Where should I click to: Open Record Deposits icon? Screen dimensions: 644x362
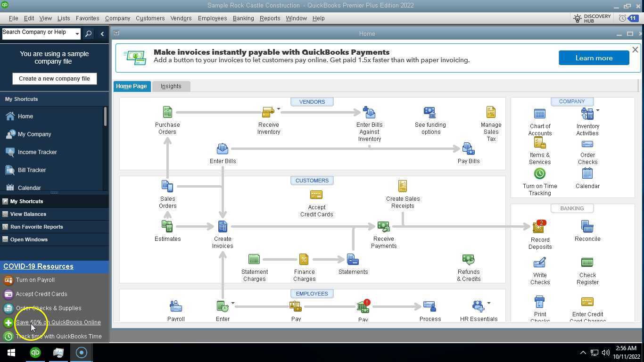tap(539, 227)
